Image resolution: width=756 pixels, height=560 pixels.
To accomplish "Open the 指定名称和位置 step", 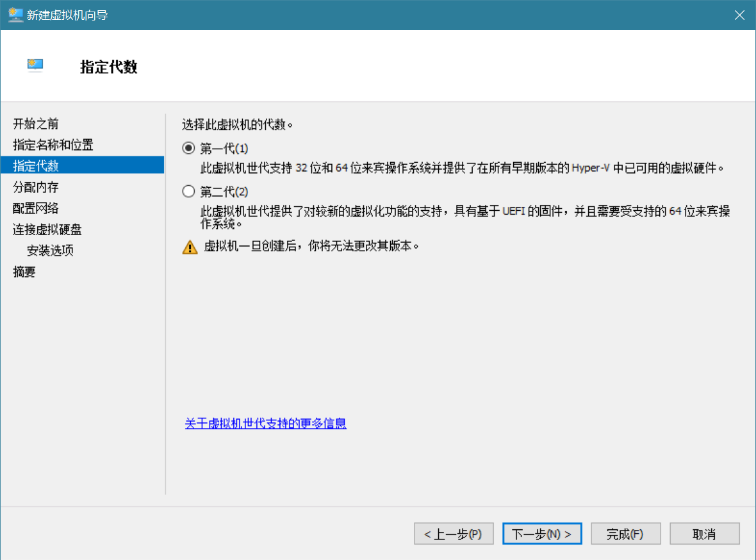I will pyautogui.click(x=53, y=145).
